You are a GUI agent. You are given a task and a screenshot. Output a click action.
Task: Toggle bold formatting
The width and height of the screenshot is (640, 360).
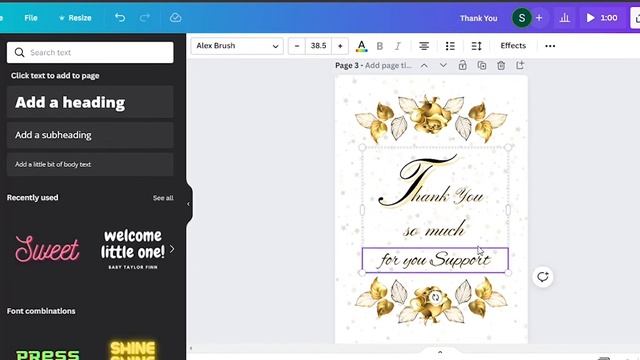point(380,46)
